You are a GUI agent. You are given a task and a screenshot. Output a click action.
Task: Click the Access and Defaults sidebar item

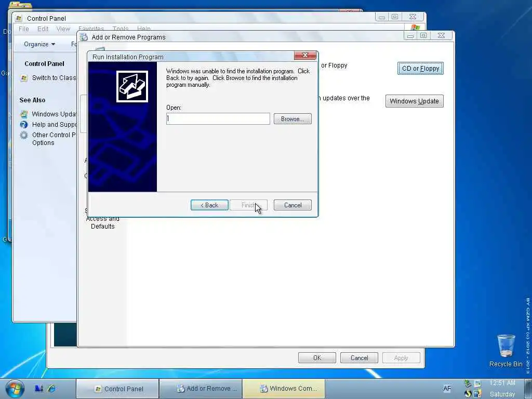pos(102,222)
